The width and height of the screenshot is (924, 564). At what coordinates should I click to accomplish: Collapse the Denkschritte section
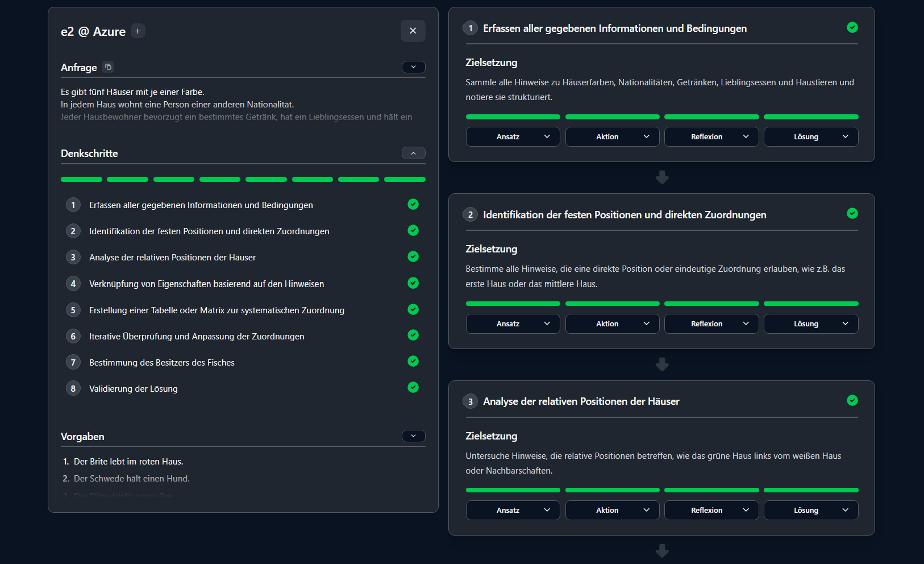413,154
